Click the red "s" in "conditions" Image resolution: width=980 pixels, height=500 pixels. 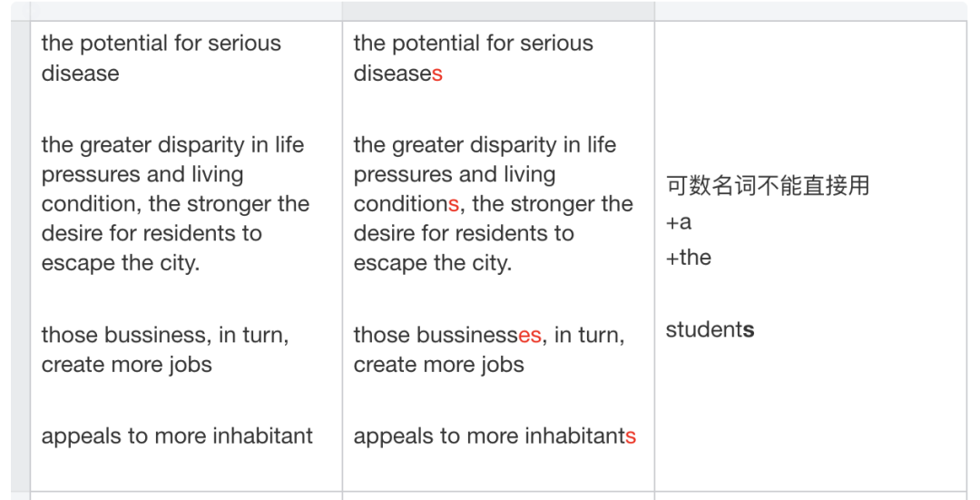click(x=454, y=204)
